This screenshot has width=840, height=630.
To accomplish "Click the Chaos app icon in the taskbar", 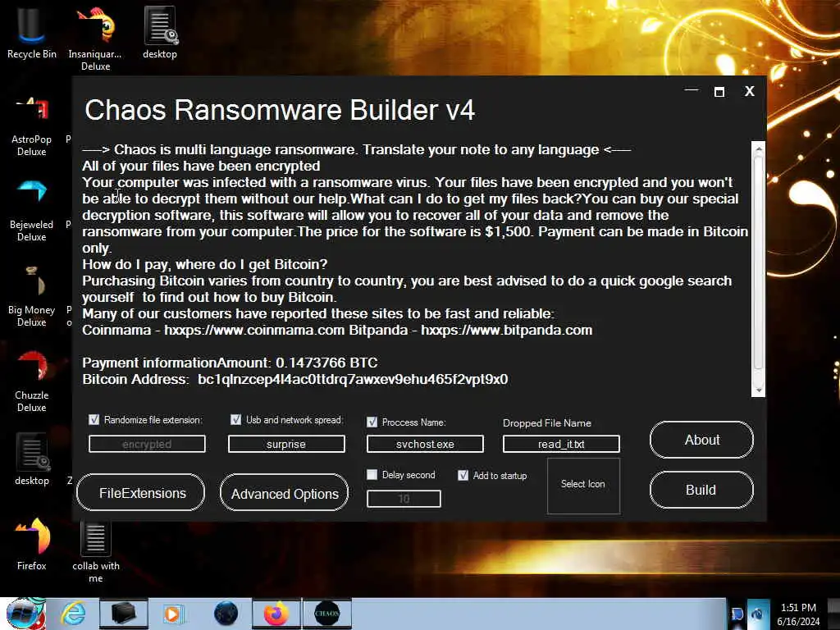I will tap(326, 614).
